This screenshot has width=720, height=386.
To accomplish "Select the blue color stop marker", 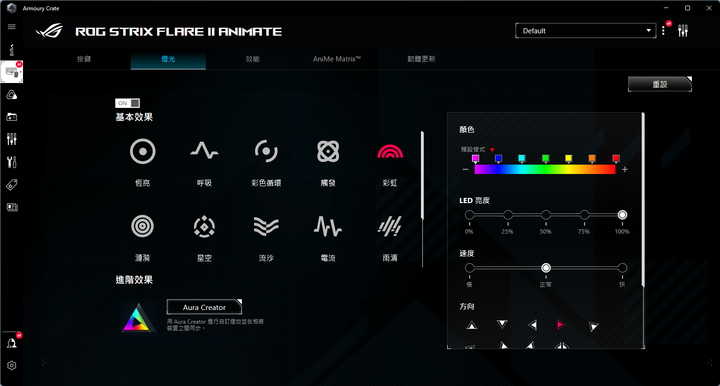I will [498, 159].
